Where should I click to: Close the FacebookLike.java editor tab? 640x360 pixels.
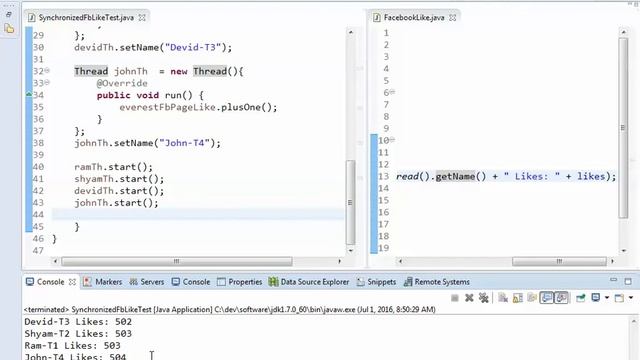pos(452,18)
